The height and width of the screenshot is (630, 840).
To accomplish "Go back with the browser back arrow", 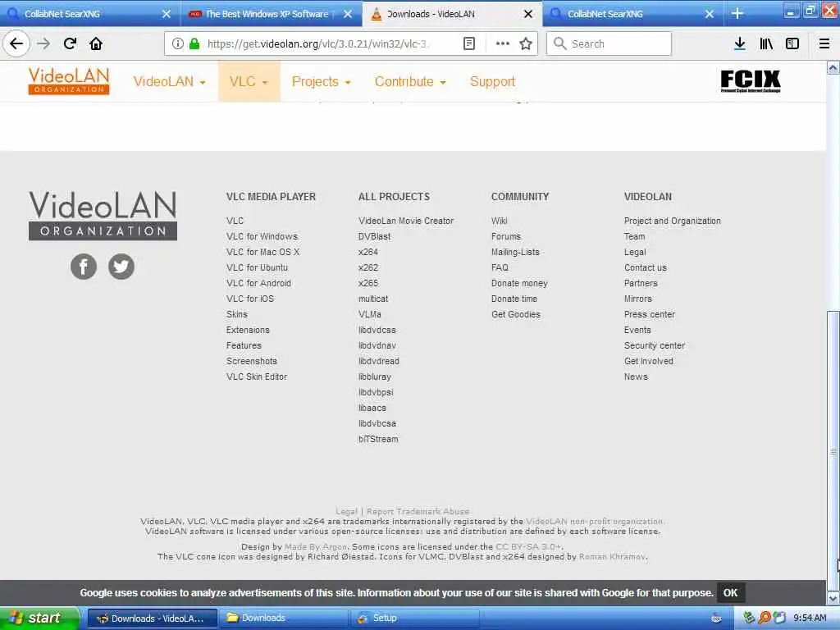I will coord(16,43).
